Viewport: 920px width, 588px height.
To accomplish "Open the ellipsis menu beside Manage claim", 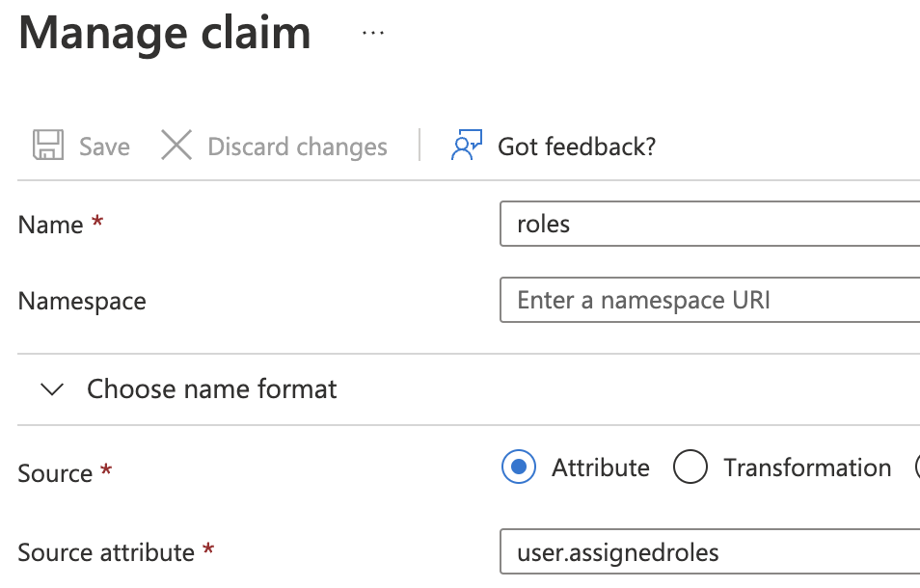I will click(x=373, y=34).
